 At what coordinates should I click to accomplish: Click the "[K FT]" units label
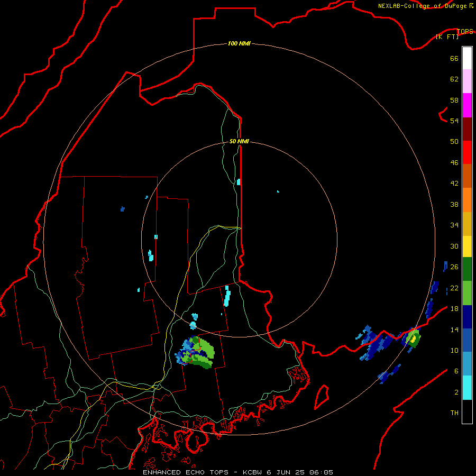[447, 37]
